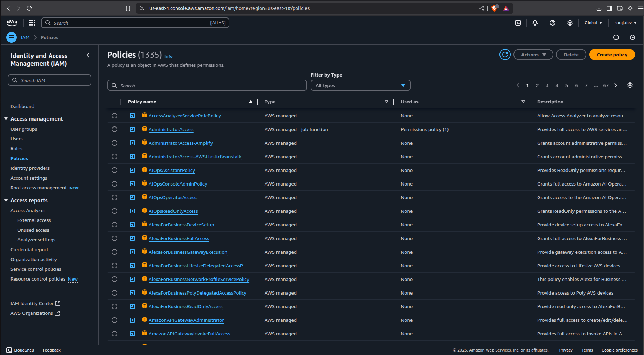
Task: Collapse the Access reports section
Action: coord(6,200)
